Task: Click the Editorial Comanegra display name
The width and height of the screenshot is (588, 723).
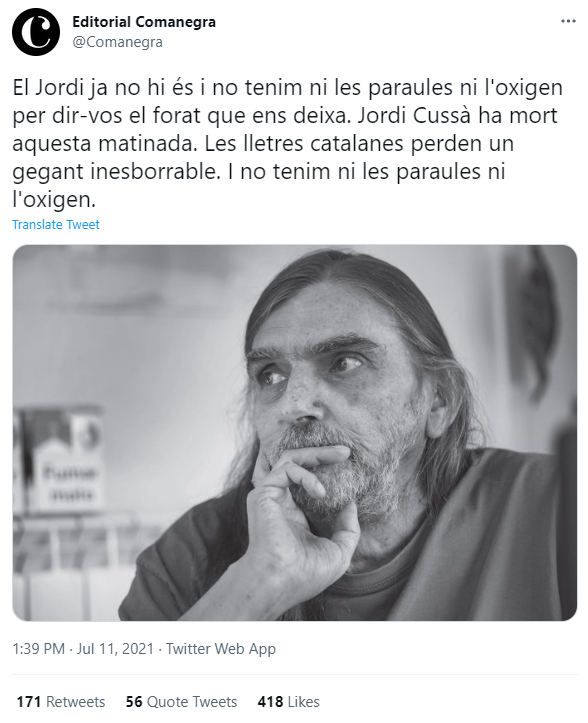Action: 144,22
